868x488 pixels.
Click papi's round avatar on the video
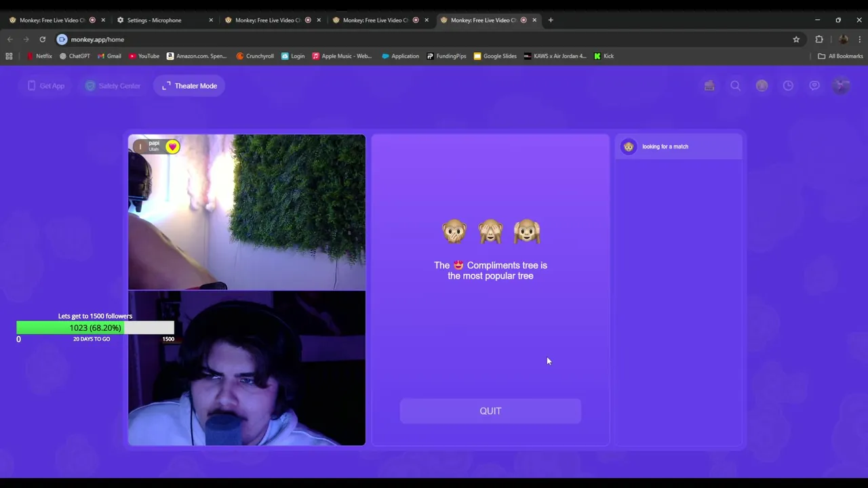click(x=140, y=146)
